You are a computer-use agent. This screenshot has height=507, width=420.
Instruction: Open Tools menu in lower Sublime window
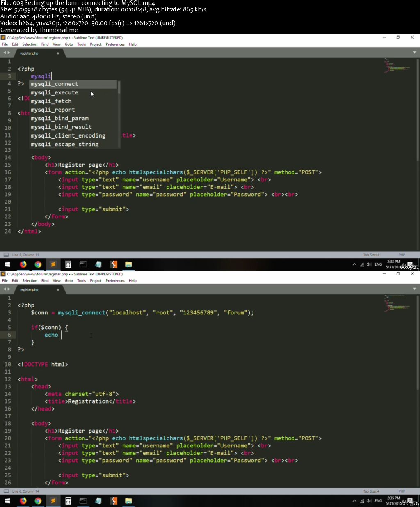82,281
